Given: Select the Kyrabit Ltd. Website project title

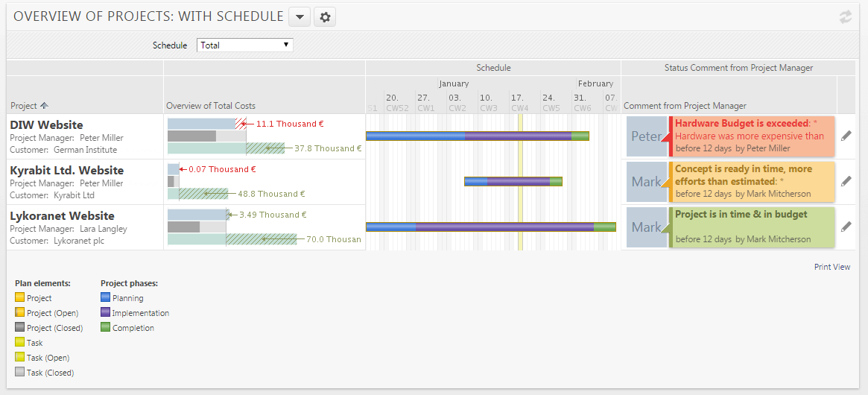Looking at the screenshot, I should tap(67, 171).
